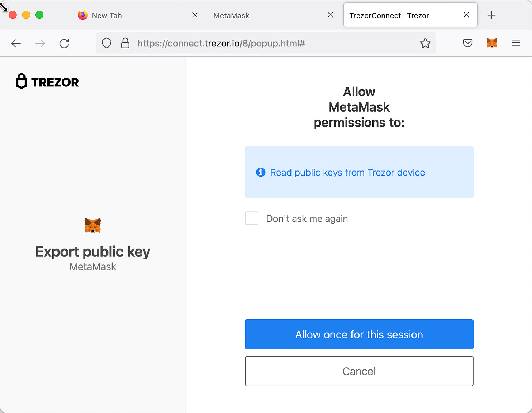Check the Don't ask me again box
Viewport: 532px width, 413px height.
pyautogui.click(x=251, y=218)
